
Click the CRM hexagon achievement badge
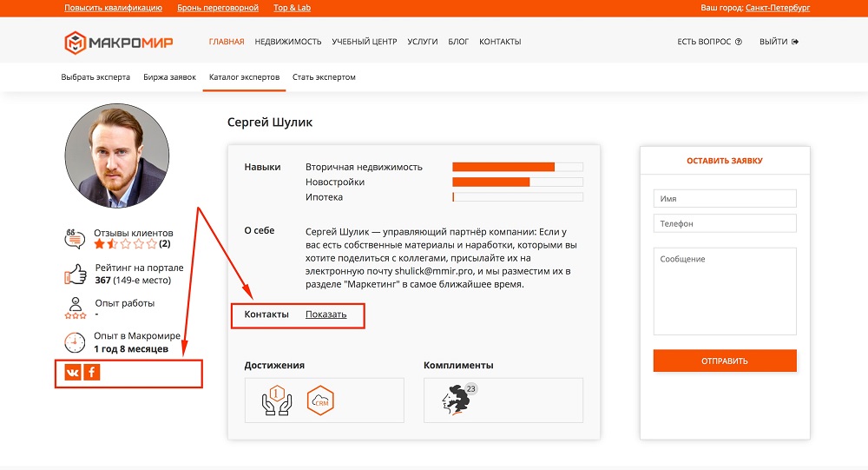[320, 400]
